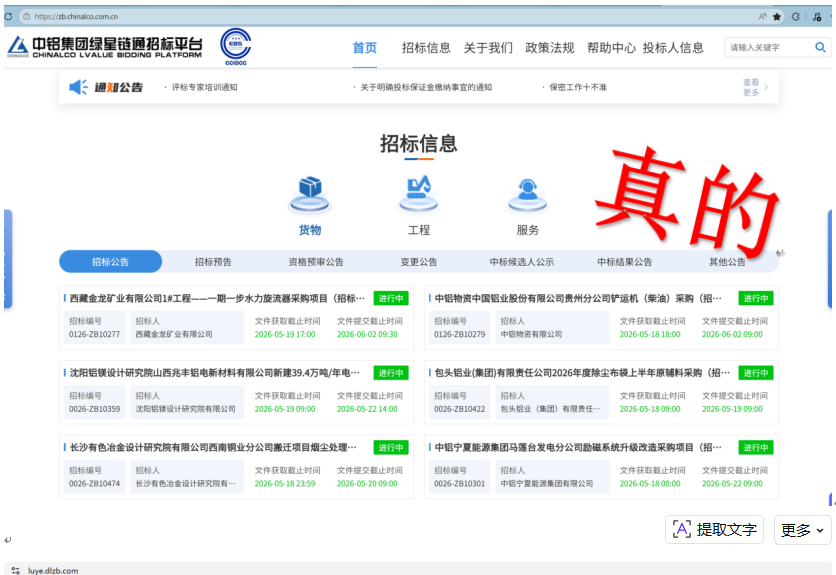
Task: Click tender number 0026-ZB10301
Action: point(460,484)
